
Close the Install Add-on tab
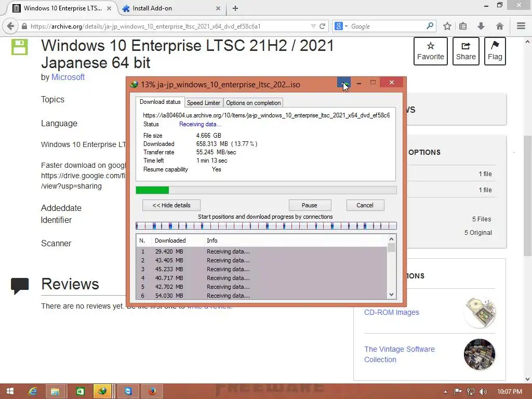coord(218,8)
